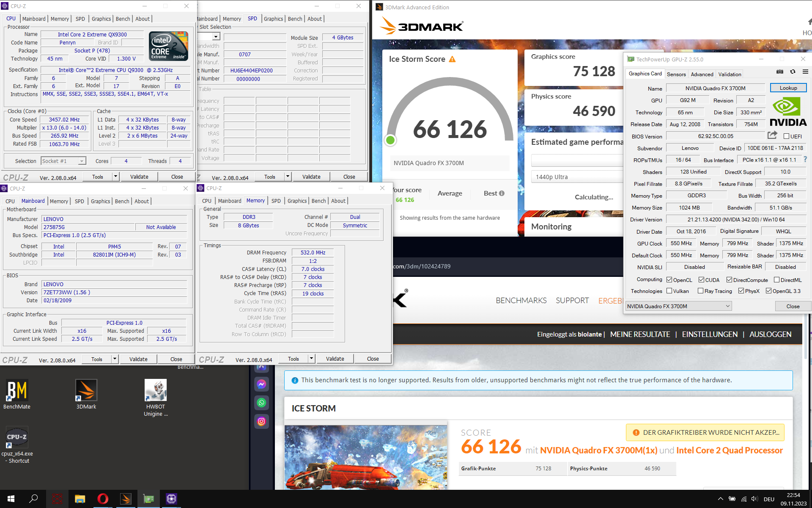Open MEINE RESULTATE link
The image size is (812, 508).
click(640, 334)
